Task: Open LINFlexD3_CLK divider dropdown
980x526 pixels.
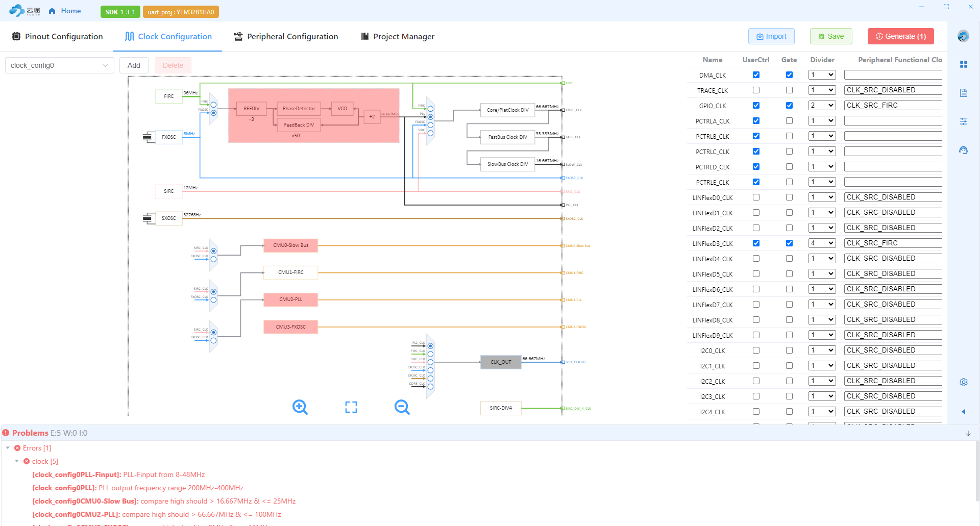Action: [822, 243]
